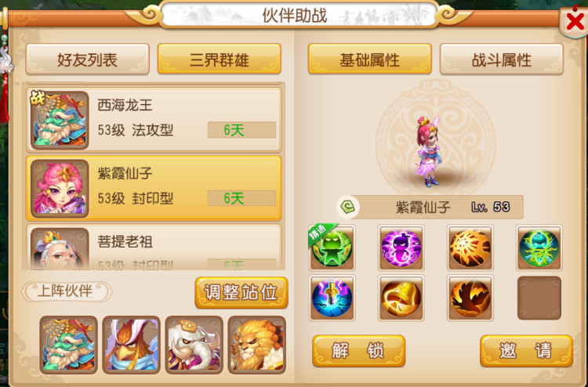
Task: Open the 基础属性 tab
Action: (369, 60)
